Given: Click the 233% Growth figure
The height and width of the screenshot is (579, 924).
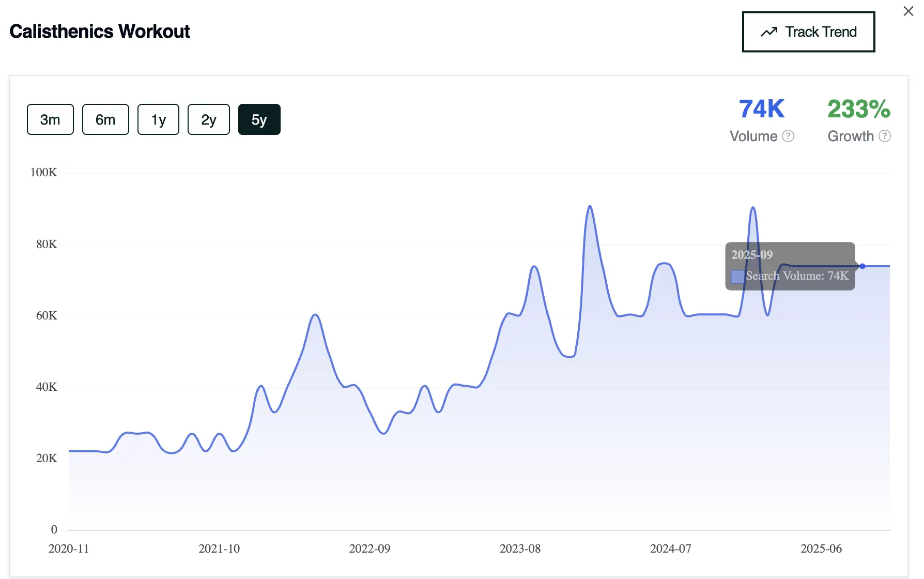Looking at the screenshot, I should (x=859, y=109).
